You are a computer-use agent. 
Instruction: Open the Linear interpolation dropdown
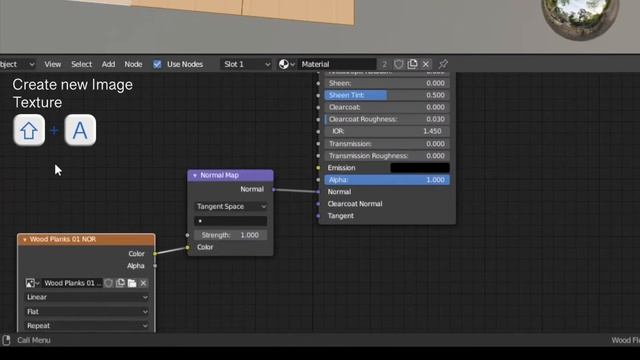(x=87, y=297)
